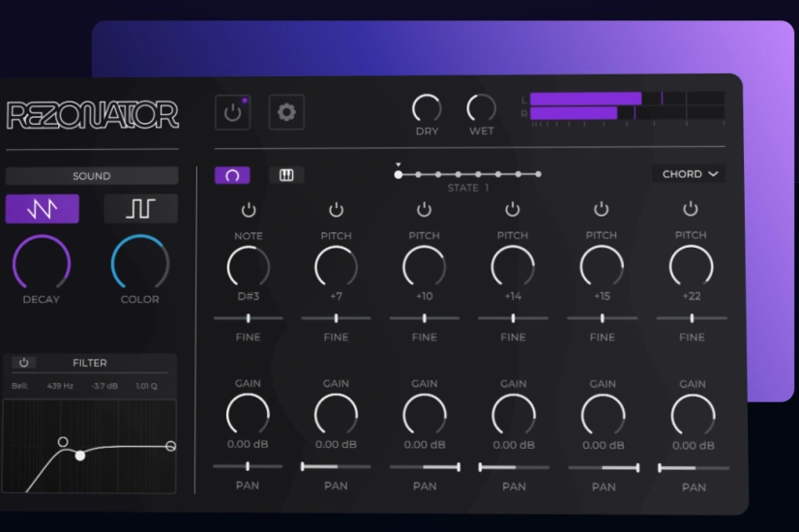Switch to the knob view mode icon

pos(232,175)
